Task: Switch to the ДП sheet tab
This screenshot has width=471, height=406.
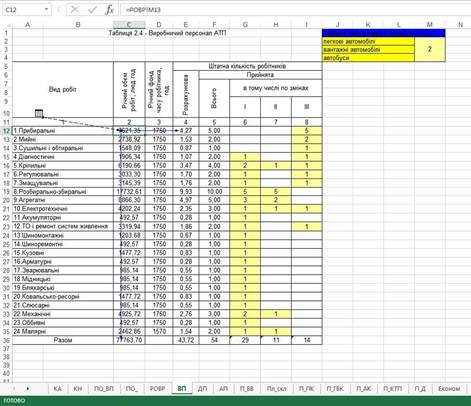Action: (202, 389)
